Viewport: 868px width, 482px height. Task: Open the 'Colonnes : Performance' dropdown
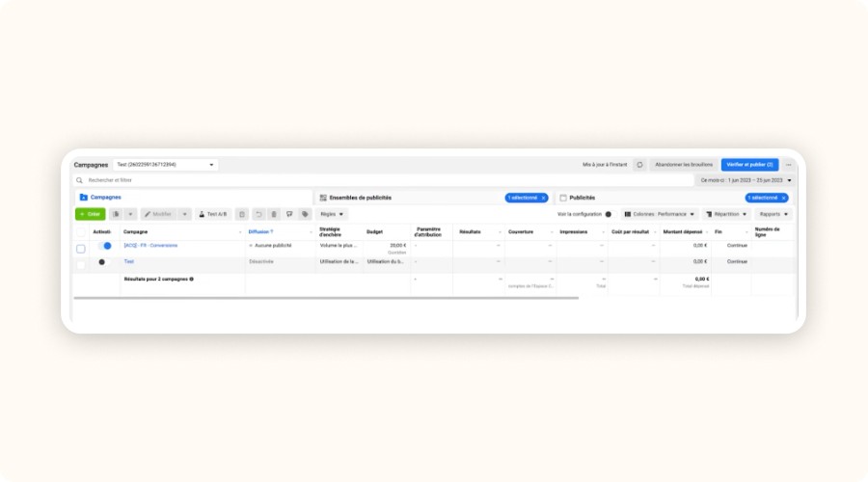659,214
